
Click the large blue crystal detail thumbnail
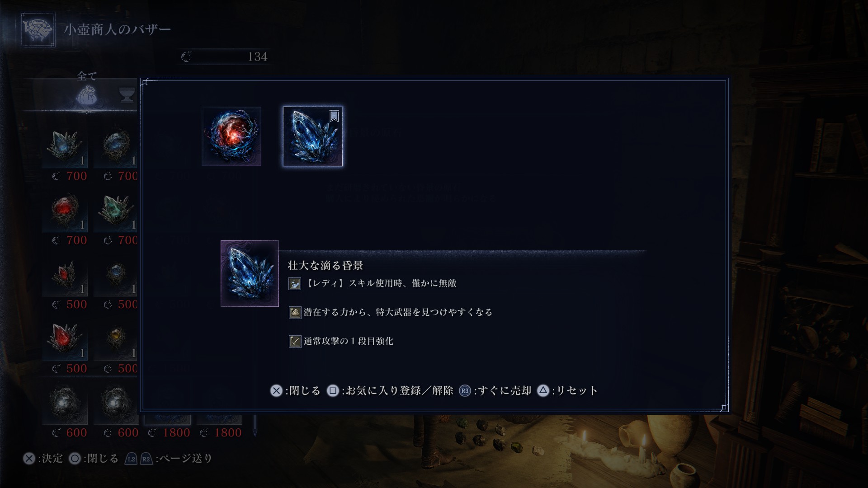pyautogui.click(x=250, y=273)
